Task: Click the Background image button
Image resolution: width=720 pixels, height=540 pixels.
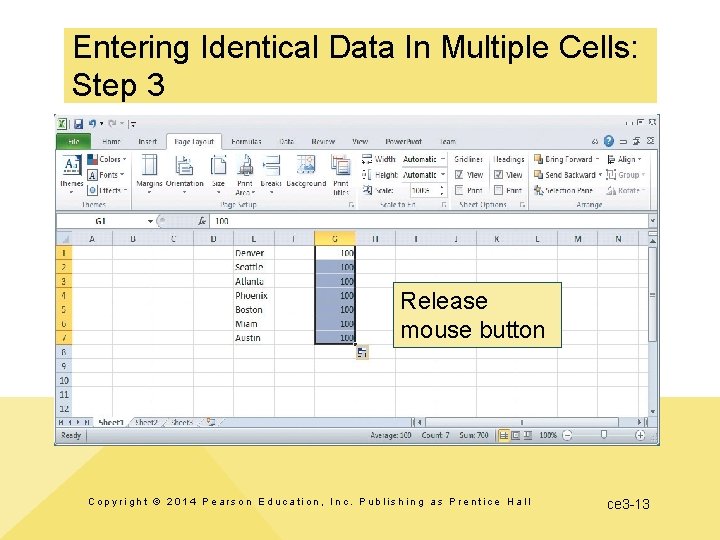Action: [306, 171]
